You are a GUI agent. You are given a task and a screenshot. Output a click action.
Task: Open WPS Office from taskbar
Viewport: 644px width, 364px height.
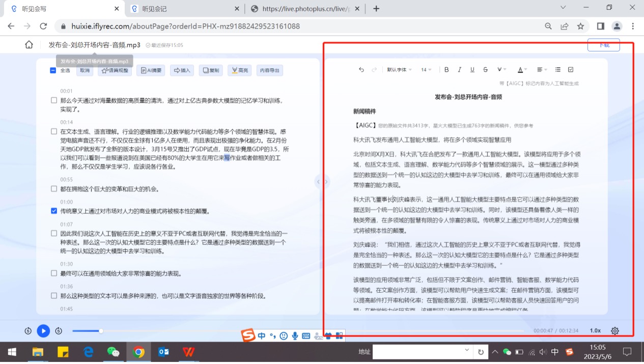tap(189, 352)
